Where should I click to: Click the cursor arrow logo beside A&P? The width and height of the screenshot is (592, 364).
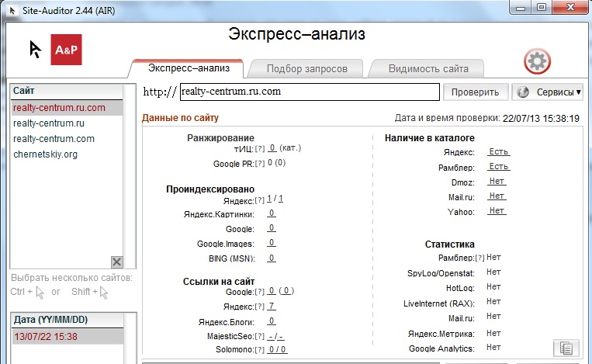pos(35,49)
